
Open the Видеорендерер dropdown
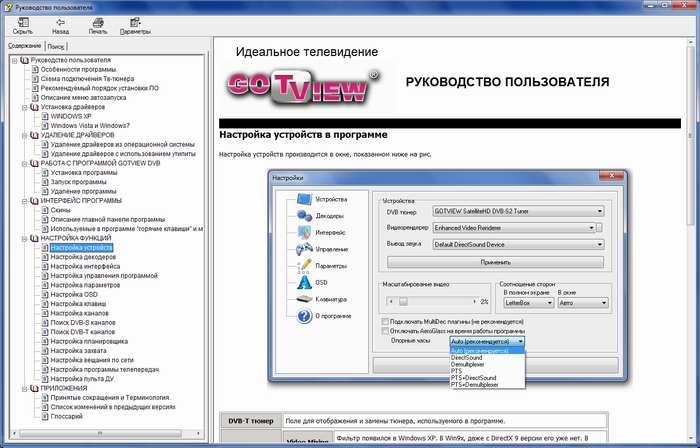click(514, 228)
